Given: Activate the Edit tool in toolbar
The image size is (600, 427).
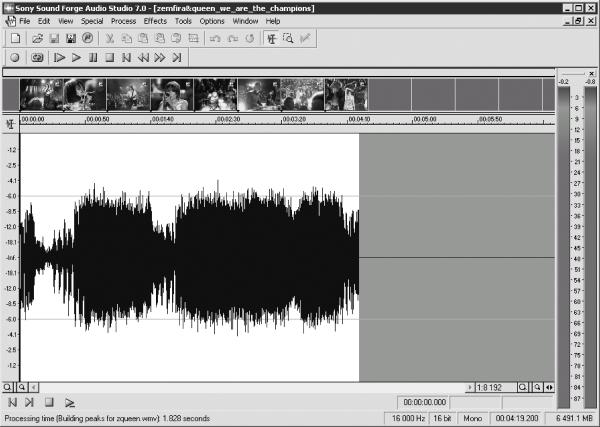Looking at the screenshot, I should tap(272, 38).
